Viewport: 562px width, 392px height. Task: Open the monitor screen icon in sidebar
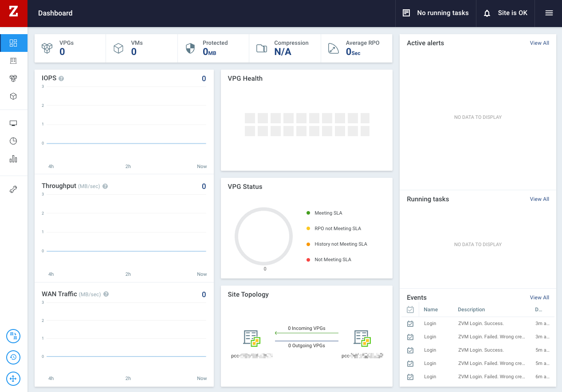click(x=13, y=123)
